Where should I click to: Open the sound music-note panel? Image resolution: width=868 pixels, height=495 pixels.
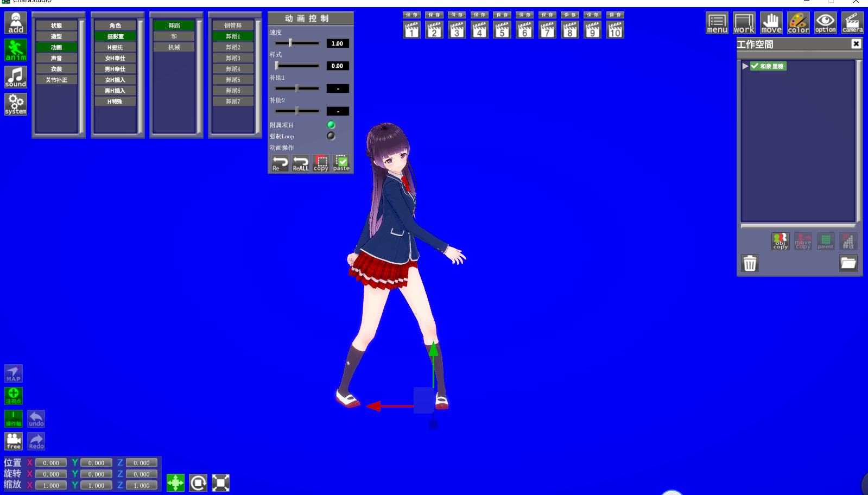click(x=16, y=77)
